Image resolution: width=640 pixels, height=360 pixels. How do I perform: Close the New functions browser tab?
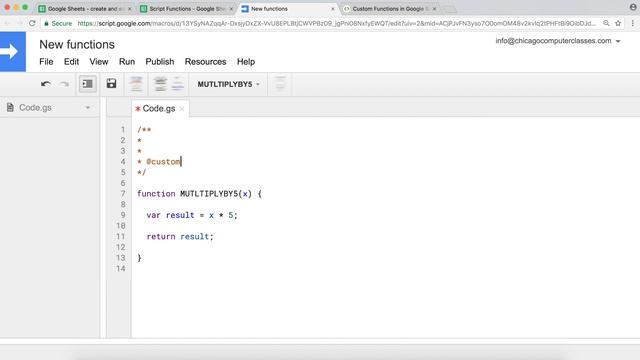coord(333,9)
